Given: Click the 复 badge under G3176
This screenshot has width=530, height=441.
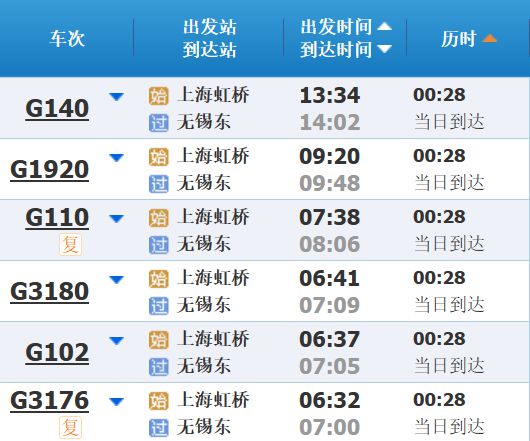Looking at the screenshot, I should pyautogui.click(x=71, y=427).
